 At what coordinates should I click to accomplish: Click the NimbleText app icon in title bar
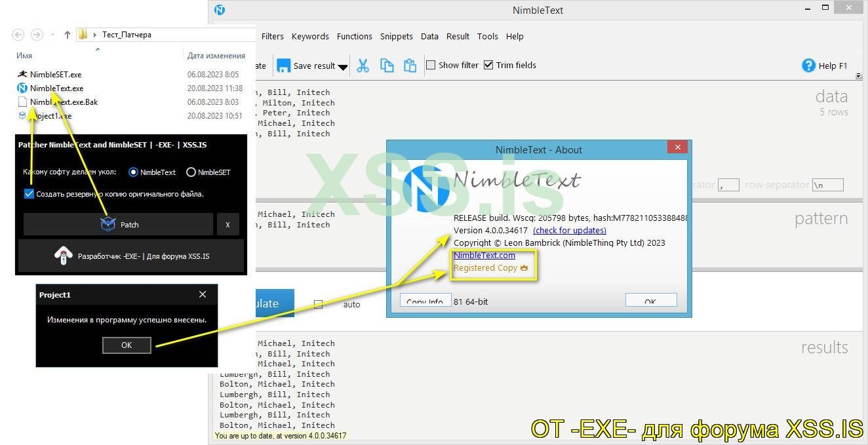220,10
